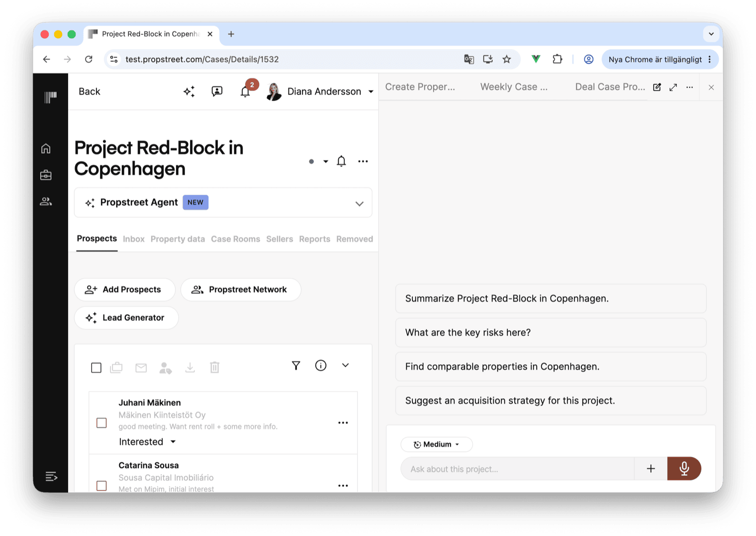This screenshot has width=756, height=536.
Task: Open Chrome tab search dropdown arrow
Action: [711, 34]
